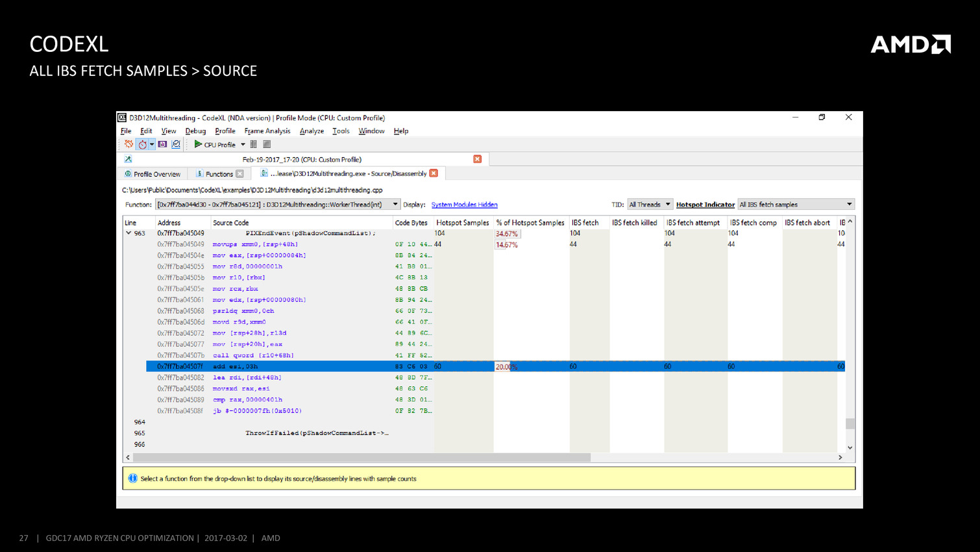Pause profiling with the pause icon
Image resolution: width=980 pixels, height=552 pixels.
click(x=254, y=144)
